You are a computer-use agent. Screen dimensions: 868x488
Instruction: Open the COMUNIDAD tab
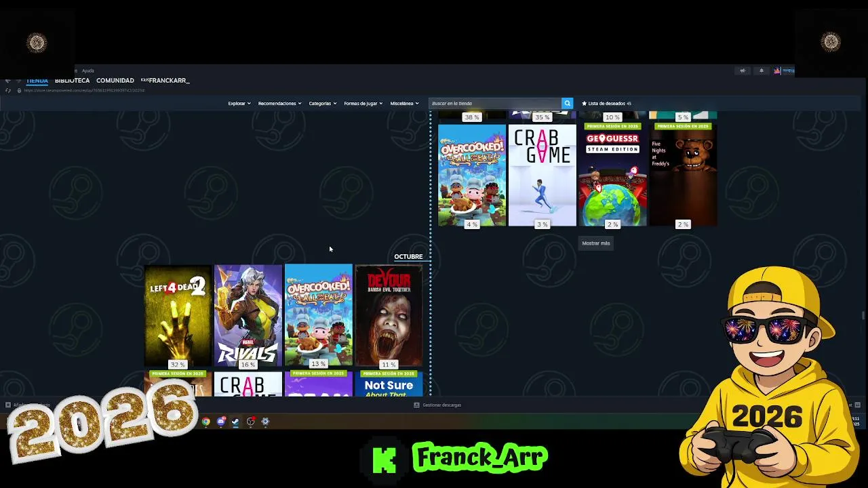click(x=115, y=81)
